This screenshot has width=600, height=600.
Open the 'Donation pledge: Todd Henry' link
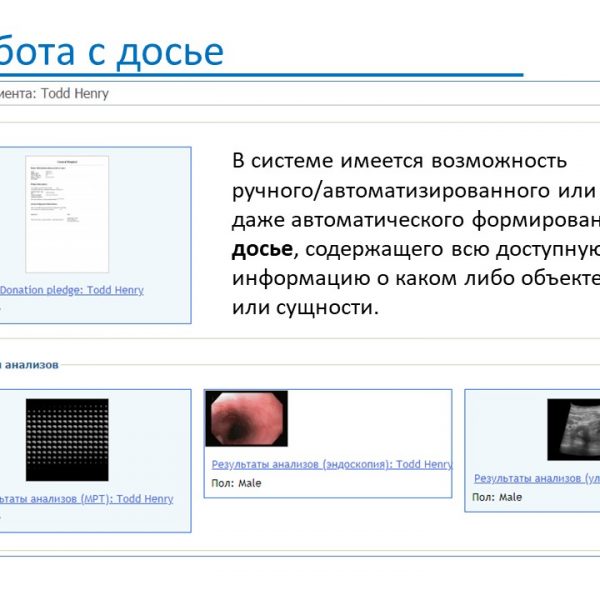click(x=72, y=291)
